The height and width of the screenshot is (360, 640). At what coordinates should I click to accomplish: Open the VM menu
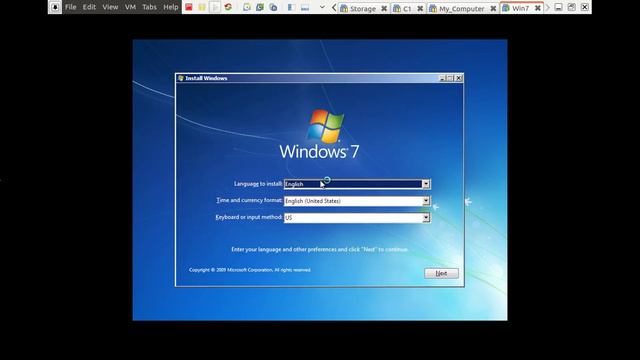click(x=130, y=7)
